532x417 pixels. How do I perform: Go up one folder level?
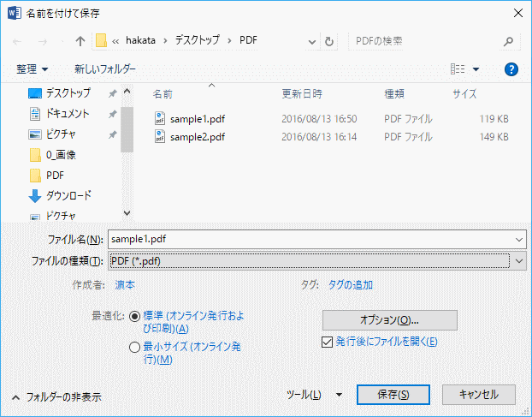[80, 41]
